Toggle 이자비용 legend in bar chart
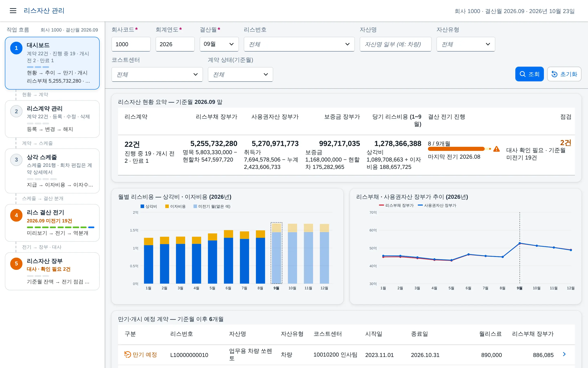Image resolution: width=588 pixels, height=368 pixels. pyautogui.click(x=175, y=206)
